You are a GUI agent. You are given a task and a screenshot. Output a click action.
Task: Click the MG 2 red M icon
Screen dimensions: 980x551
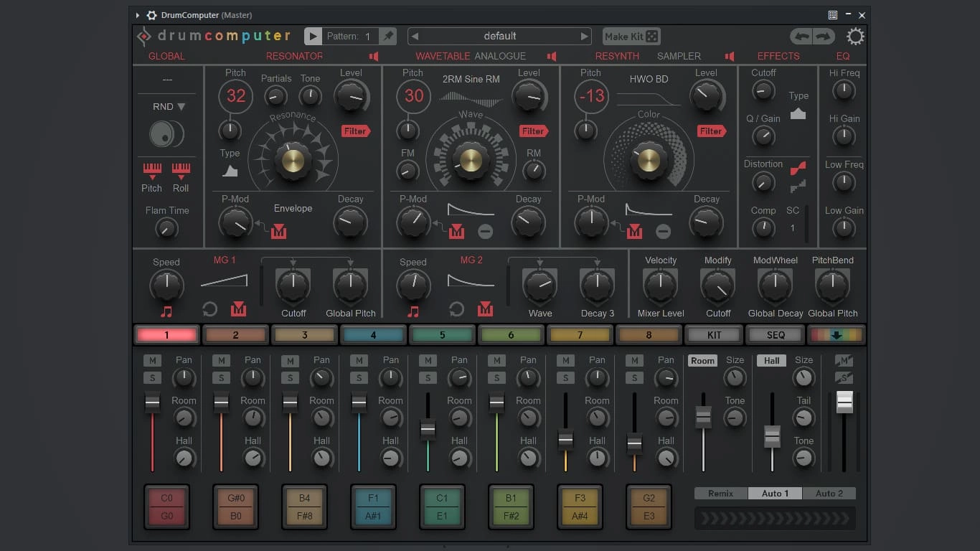(x=486, y=309)
